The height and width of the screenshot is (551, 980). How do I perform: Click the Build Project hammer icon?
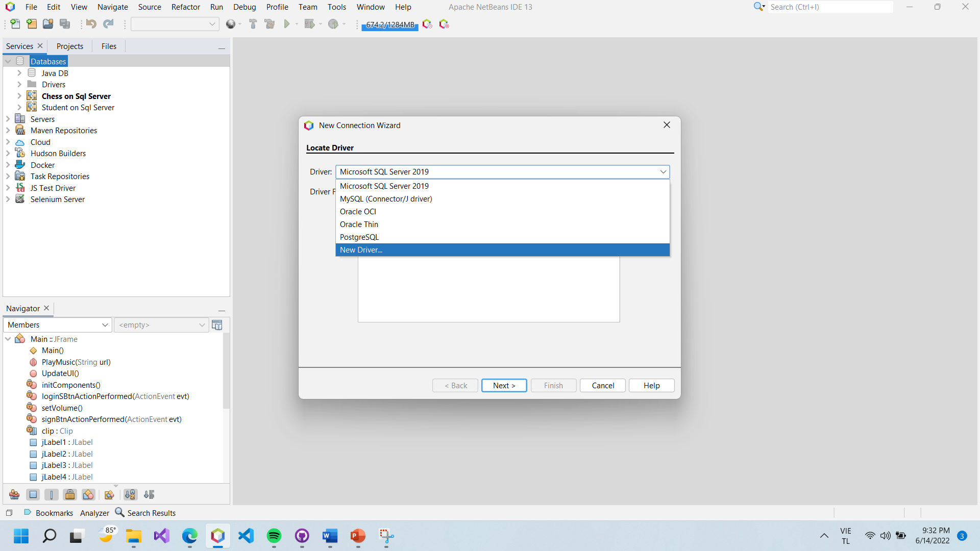click(x=253, y=24)
